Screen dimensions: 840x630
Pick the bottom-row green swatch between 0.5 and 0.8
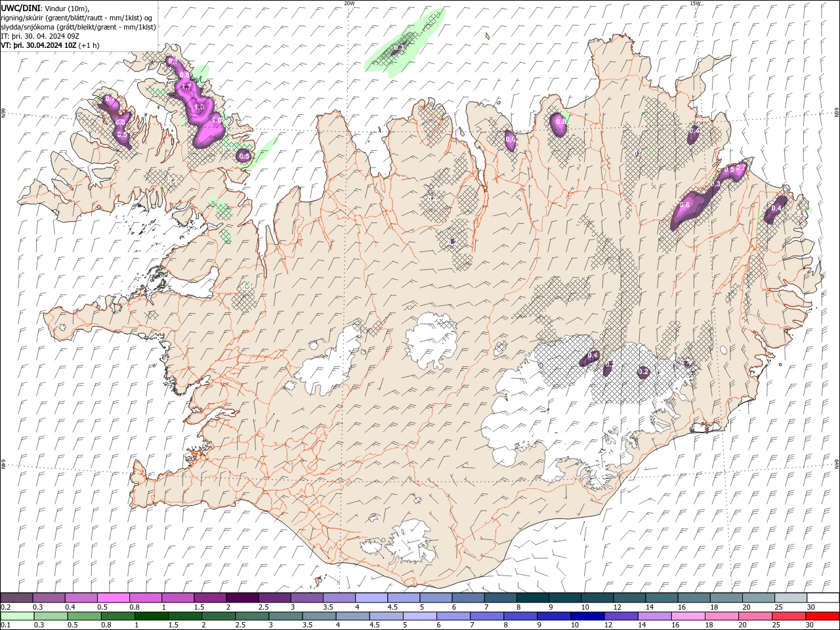[85, 616]
